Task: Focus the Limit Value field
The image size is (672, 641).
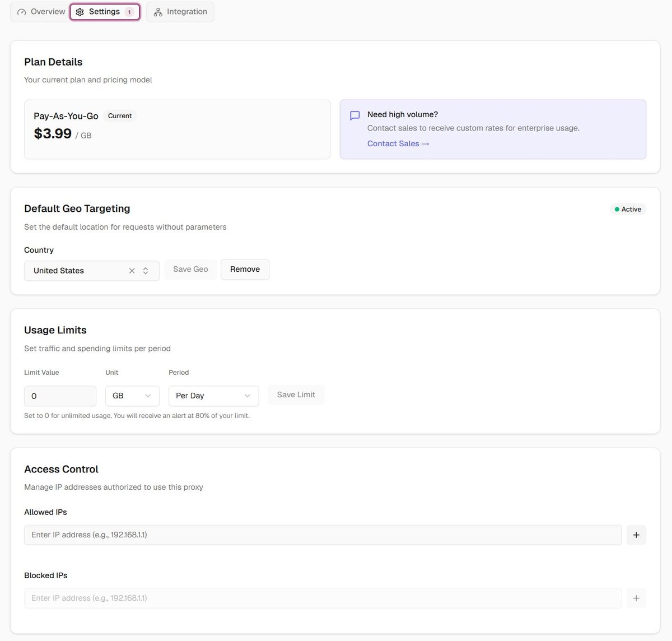Action: tap(60, 396)
